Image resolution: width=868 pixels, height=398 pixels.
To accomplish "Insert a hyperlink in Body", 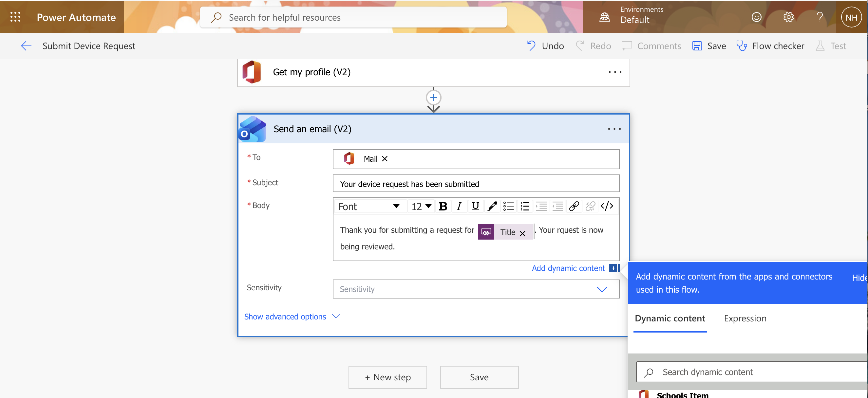I will pyautogui.click(x=574, y=206).
